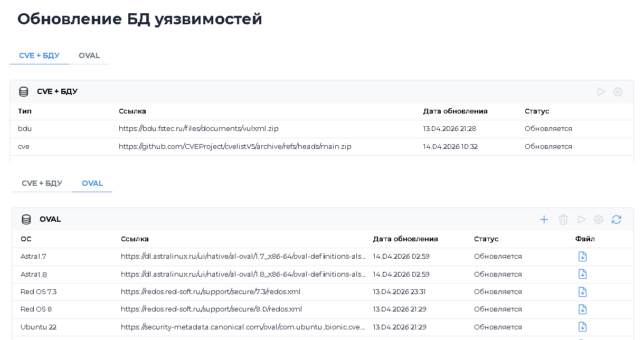Open the OVAL panel settings gear
The image size is (644, 340).
click(598, 220)
